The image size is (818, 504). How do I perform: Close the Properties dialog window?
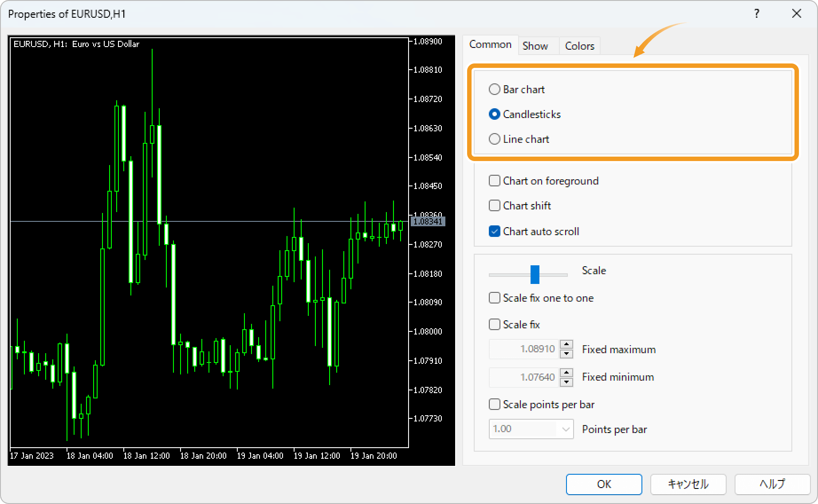pos(797,14)
